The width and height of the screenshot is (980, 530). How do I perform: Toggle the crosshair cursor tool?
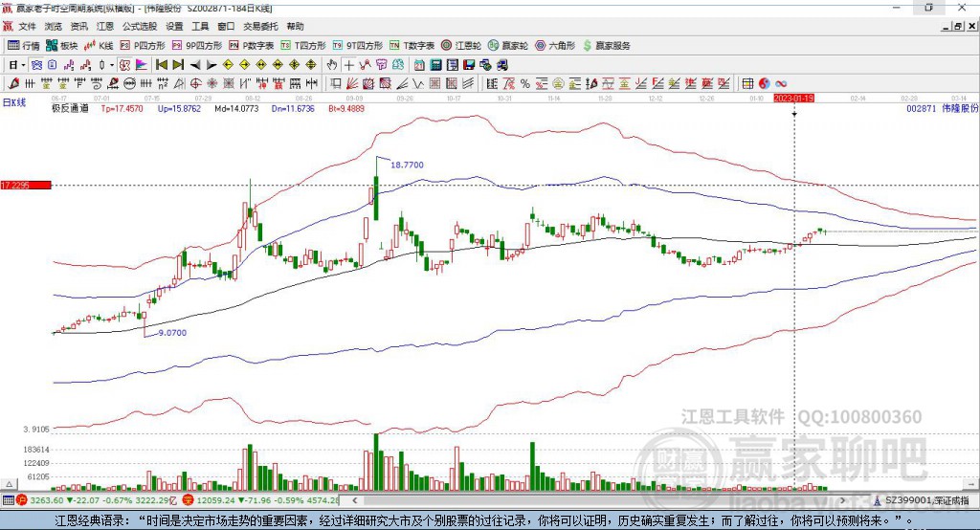(348, 65)
